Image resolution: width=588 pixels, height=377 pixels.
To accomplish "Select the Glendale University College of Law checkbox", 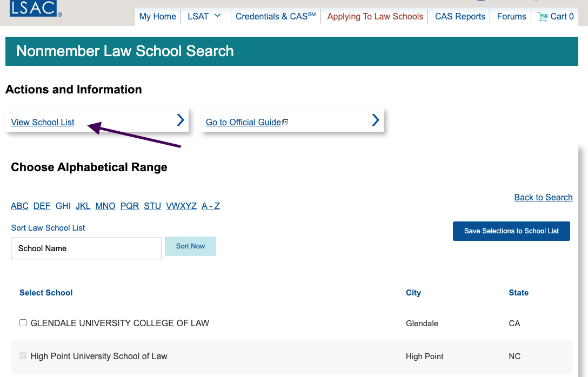I will pyautogui.click(x=23, y=322).
